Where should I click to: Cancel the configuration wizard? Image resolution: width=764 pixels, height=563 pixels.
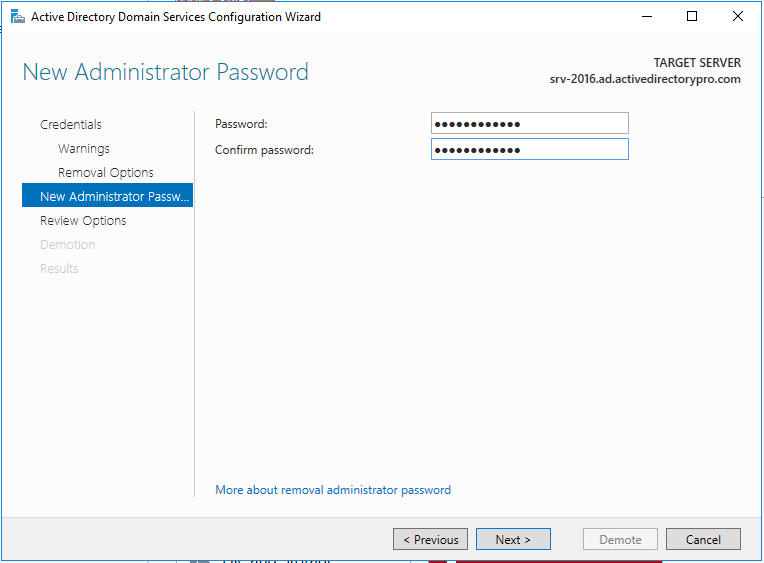(x=703, y=539)
